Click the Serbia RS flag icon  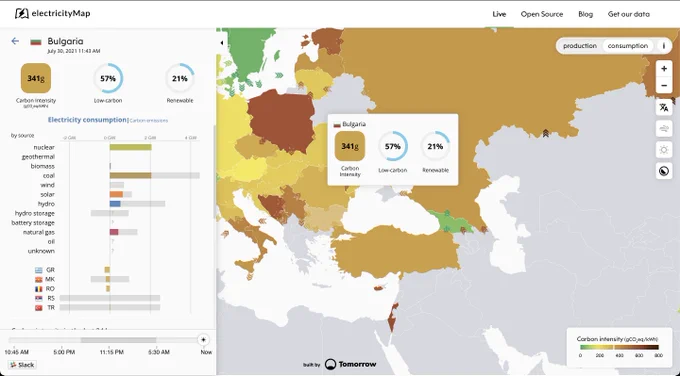tap(39, 298)
